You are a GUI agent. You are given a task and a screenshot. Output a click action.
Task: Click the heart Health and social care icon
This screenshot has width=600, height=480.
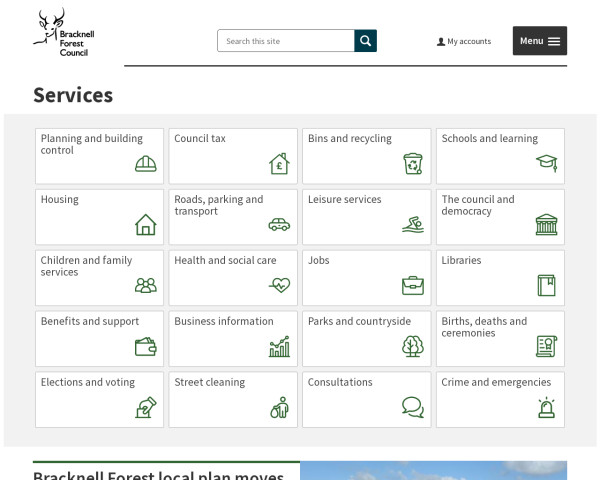tap(279, 286)
